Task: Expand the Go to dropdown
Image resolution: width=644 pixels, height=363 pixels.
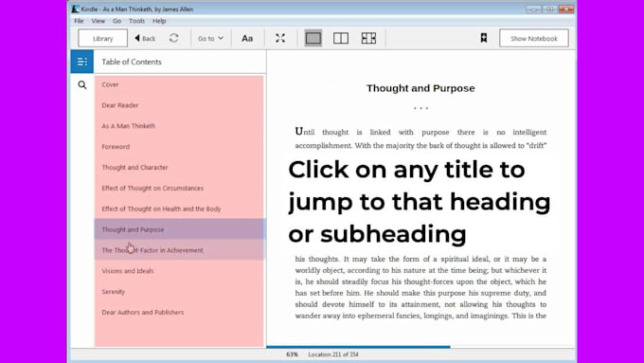Action: click(210, 38)
